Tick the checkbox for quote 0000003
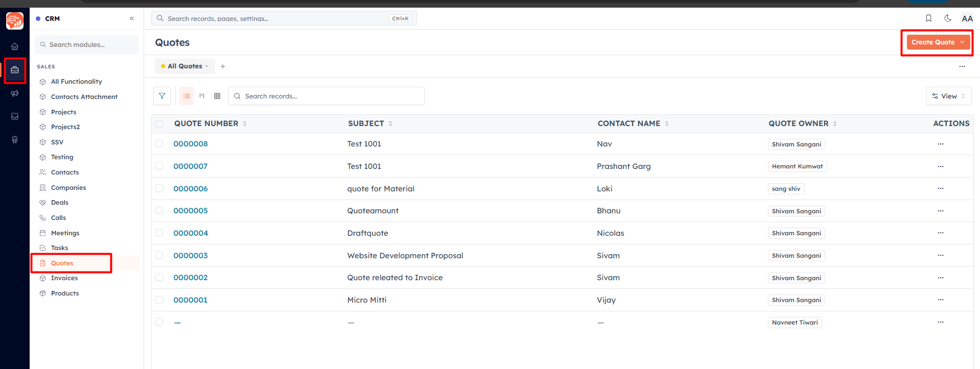980x369 pixels. tap(159, 255)
